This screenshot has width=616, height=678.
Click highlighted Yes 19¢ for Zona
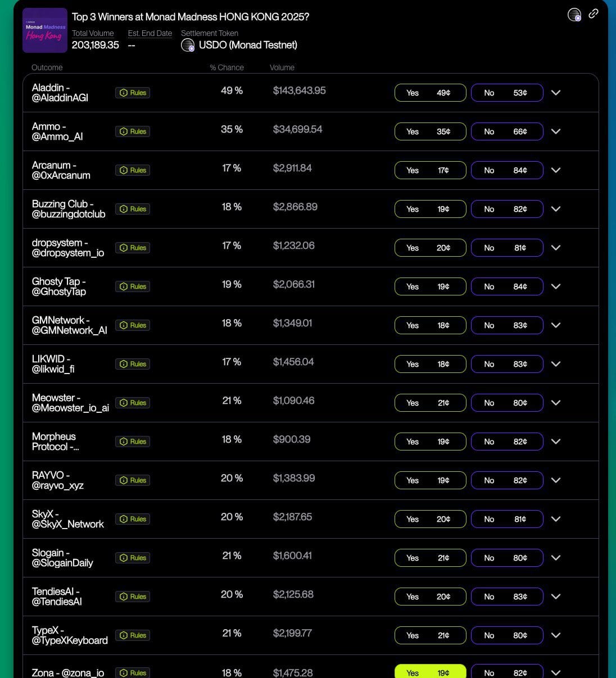pos(431,671)
